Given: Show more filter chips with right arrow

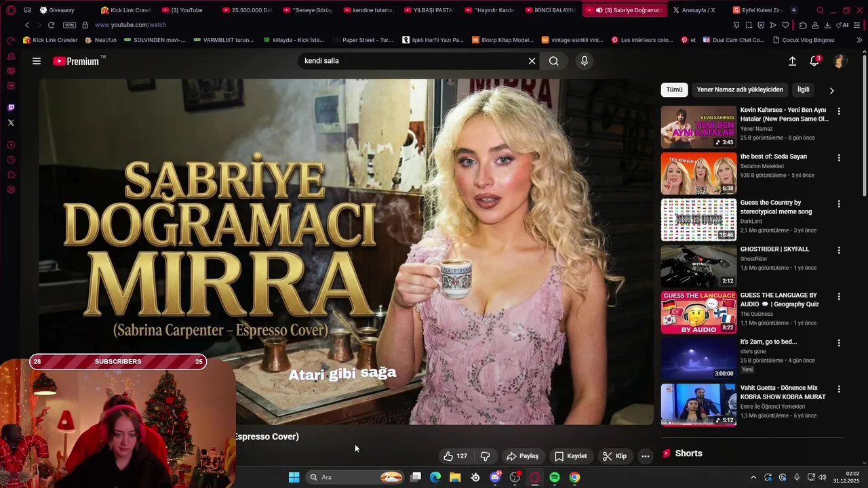Looking at the screenshot, I should 832,90.
